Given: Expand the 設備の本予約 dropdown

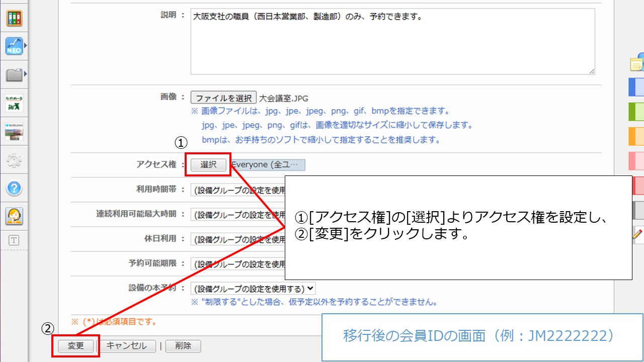Looking at the screenshot, I should [x=253, y=289].
